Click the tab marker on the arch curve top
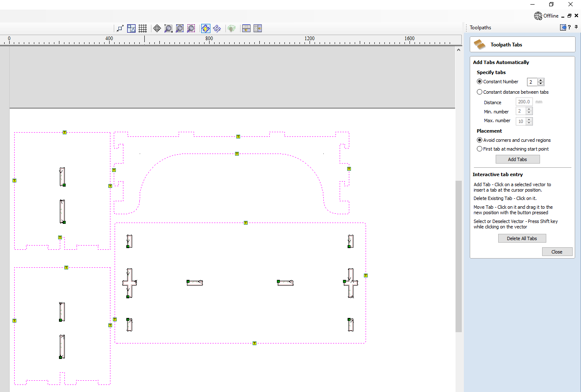The image size is (581, 392). point(237,154)
